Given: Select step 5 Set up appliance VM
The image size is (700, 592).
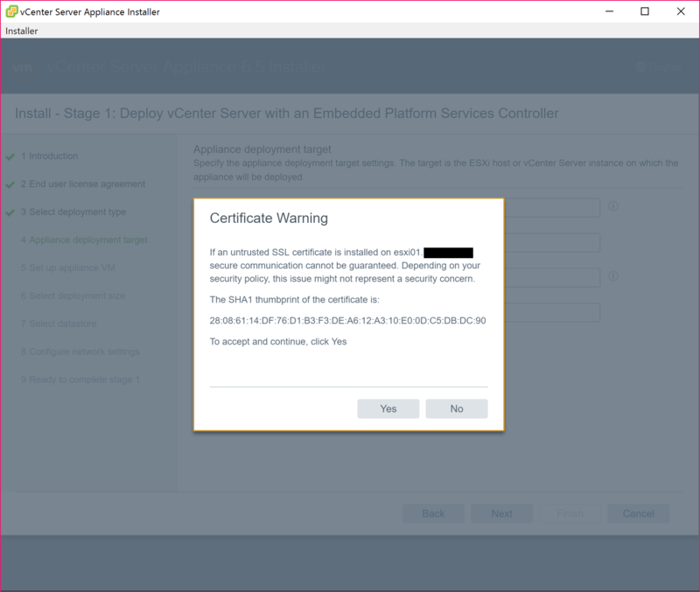Looking at the screenshot, I should [x=68, y=268].
